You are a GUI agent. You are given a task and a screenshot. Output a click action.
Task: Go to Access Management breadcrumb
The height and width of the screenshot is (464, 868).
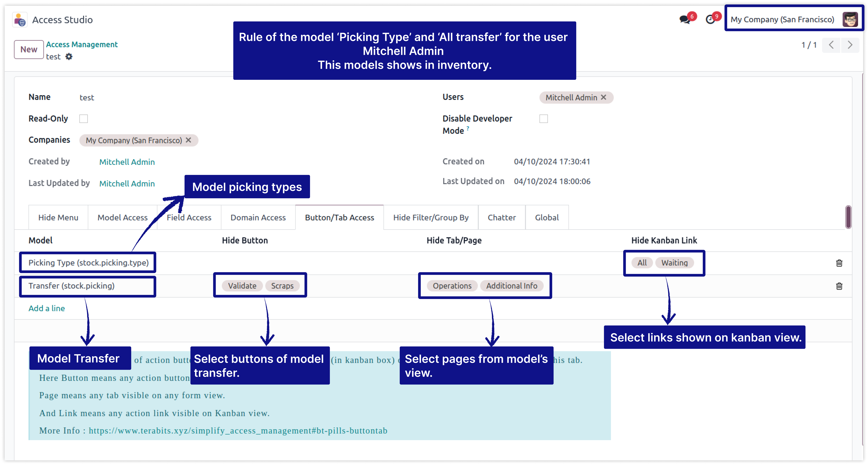[x=82, y=44]
